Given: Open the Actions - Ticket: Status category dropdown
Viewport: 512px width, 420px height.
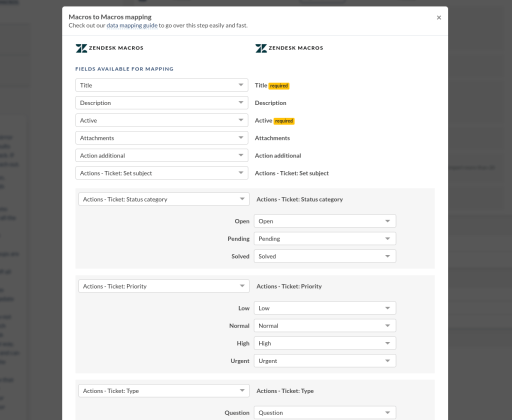Looking at the screenshot, I should pyautogui.click(x=164, y=198).
